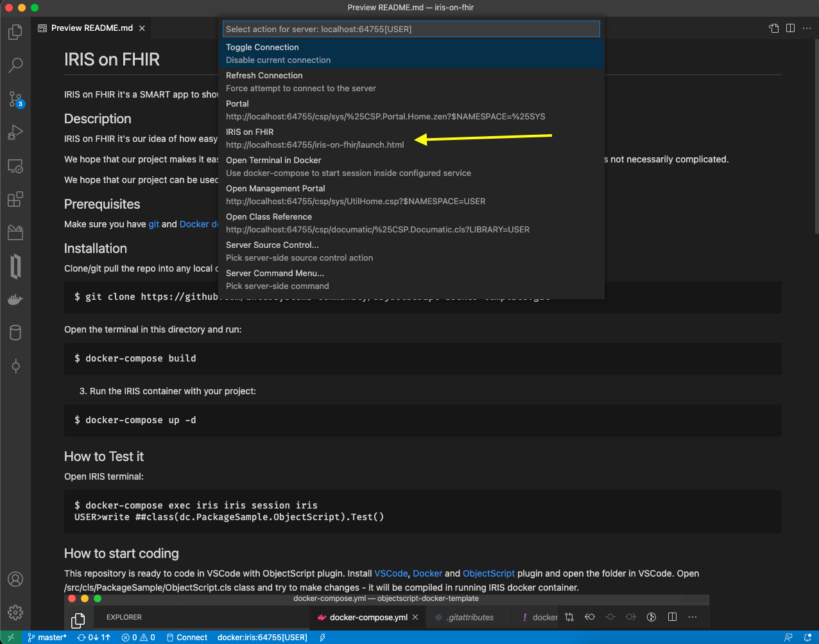Select Server Source Control... action
Screen dimensions: 819x644
[411, 251]
